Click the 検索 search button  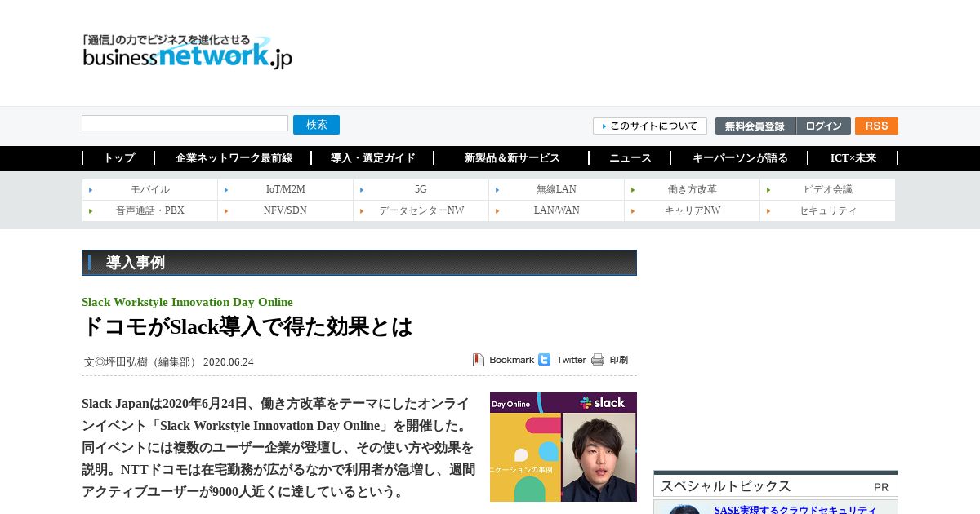point(316,125)
